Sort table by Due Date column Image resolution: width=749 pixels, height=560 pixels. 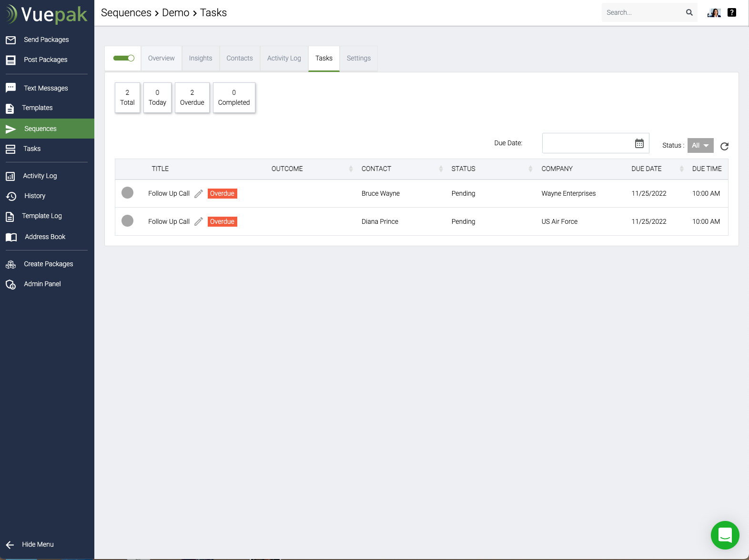(x=681, y=169)
